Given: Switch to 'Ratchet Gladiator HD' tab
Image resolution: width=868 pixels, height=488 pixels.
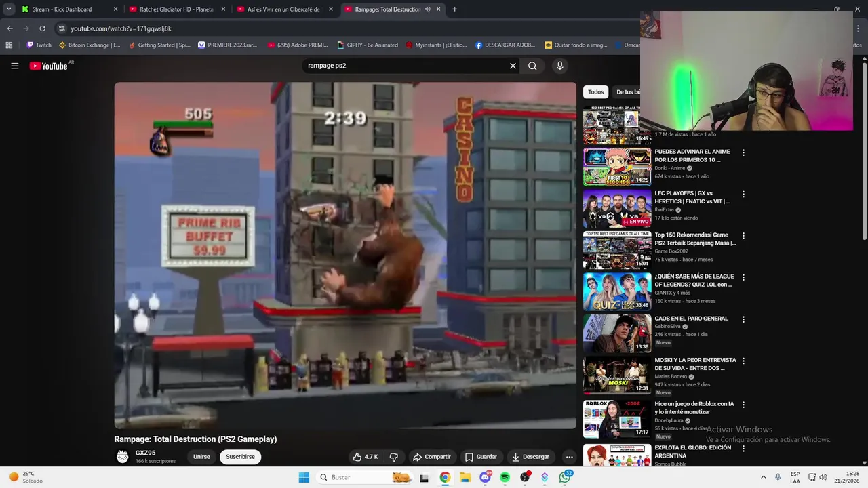Looking at the screenshot, I should pyautogui.click(x=176, y=9).
